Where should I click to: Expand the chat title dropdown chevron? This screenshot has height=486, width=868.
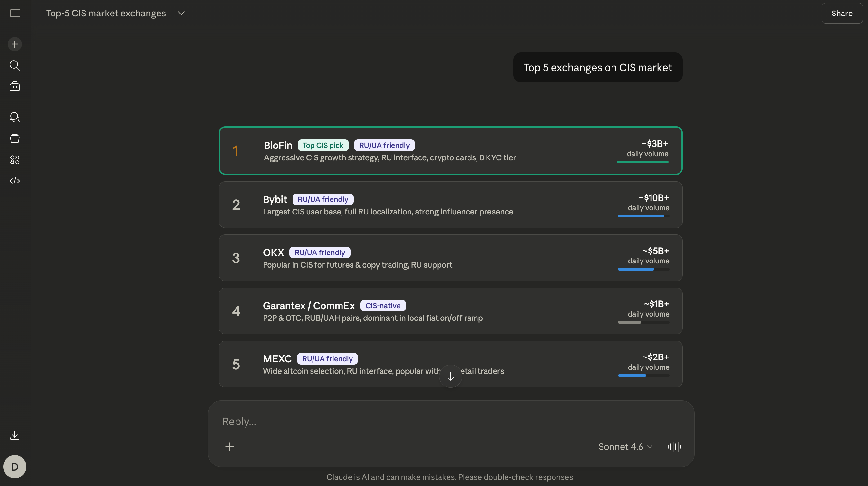click(181, 13)
